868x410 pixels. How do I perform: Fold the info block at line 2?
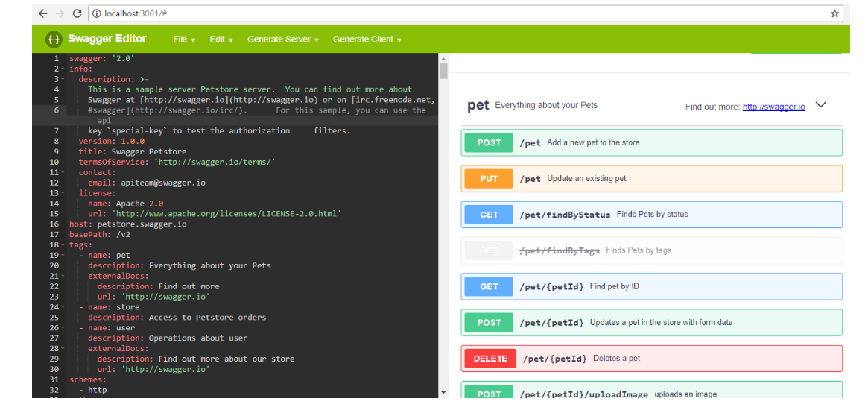(x=63, y=69)
